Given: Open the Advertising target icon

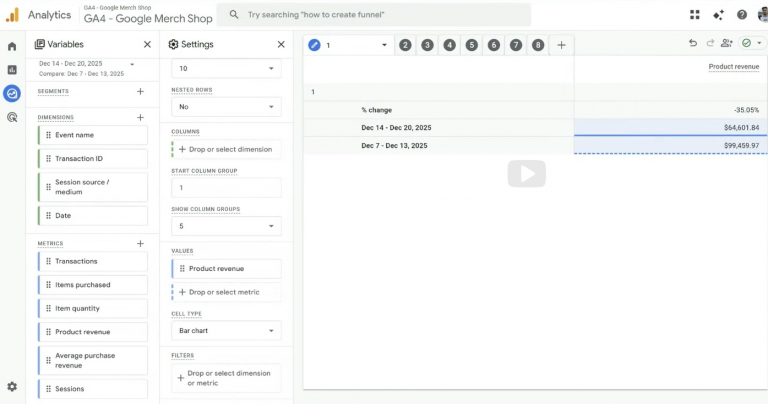Looking at the screenshot, I should (x=12, y=117).
